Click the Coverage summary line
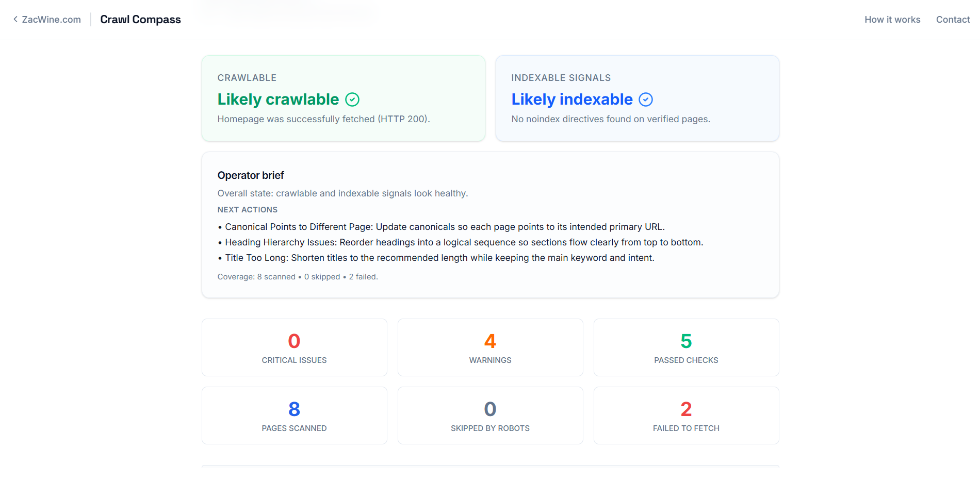 298,277
